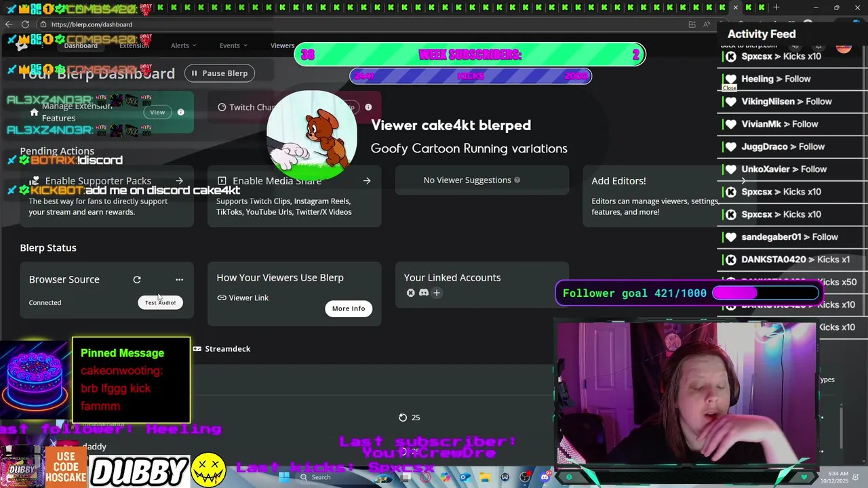Open the Viewer Link
The width and height of the screenshot is (868, 488).
(x=243, y=298)
